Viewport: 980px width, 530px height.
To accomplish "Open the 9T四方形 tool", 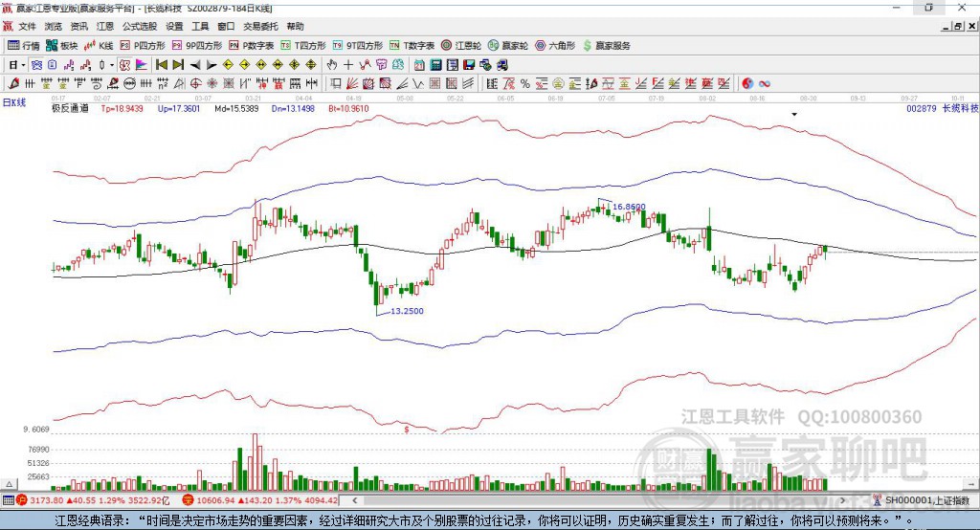I will coord(358,46).
